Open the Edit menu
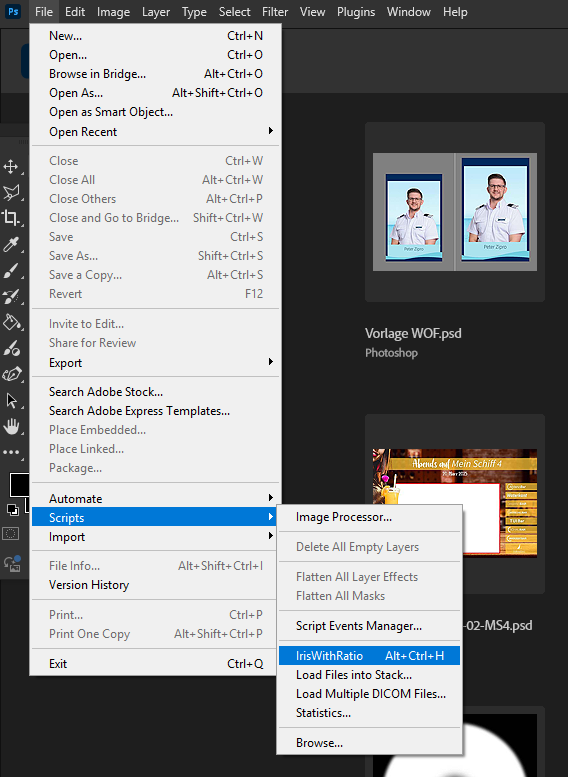The width and height of the screenshot is (568, 777). point(75,12)
